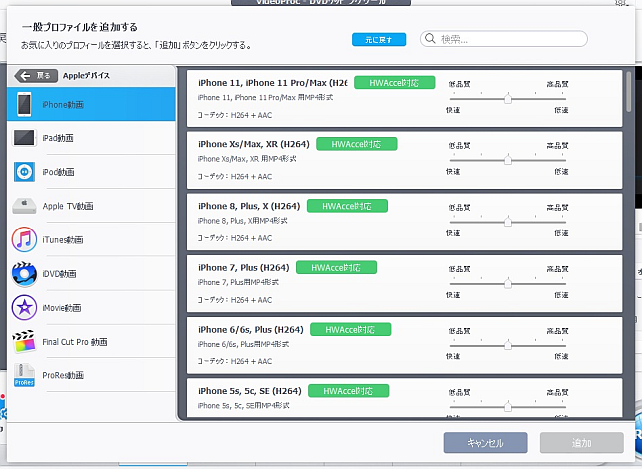This screenshot has width=642, height=469.
Task: Open the iPod動画 category
Action: click(91, 172)
